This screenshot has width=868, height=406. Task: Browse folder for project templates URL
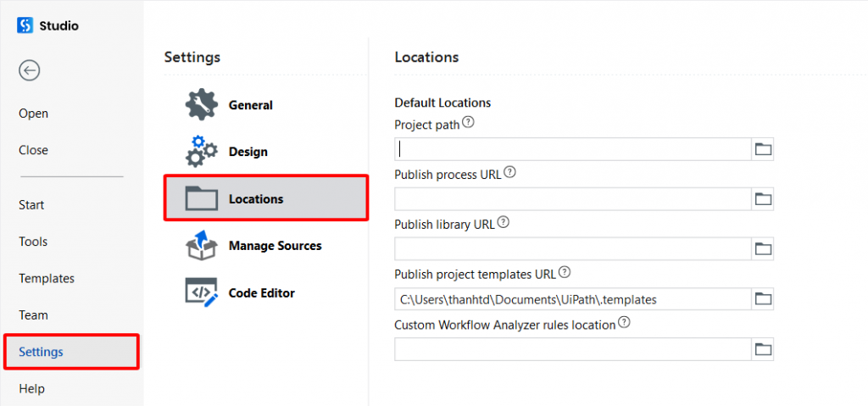click(x=763, y=299)
